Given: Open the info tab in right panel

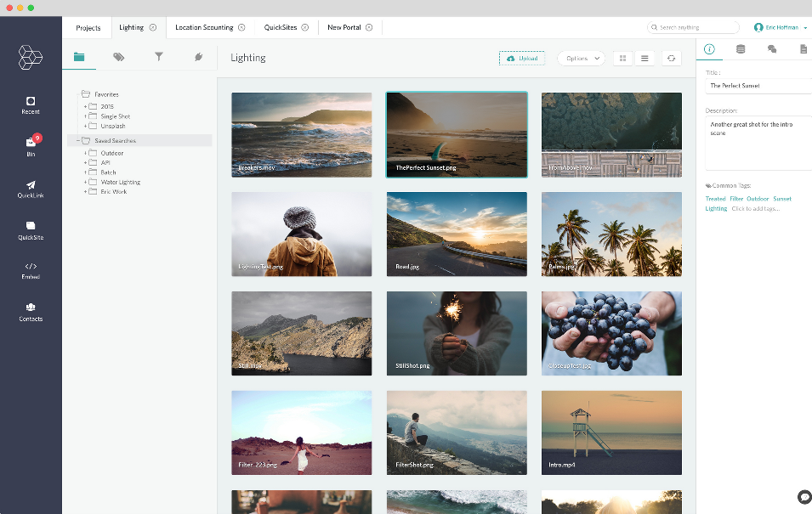Looking at the screenshot, I should (709, 49).
